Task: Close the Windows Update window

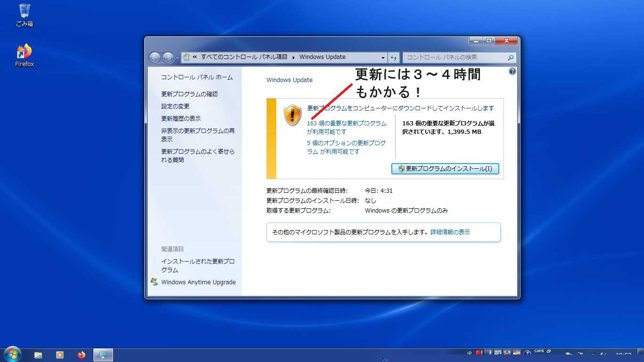Action: click(506, 41)
